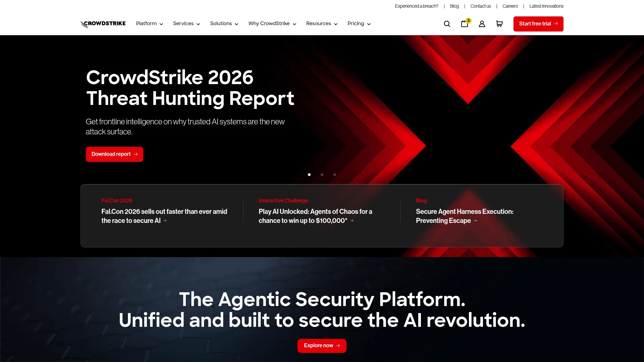Click the red Fal.Con 2026 category label

click(117, 200)
